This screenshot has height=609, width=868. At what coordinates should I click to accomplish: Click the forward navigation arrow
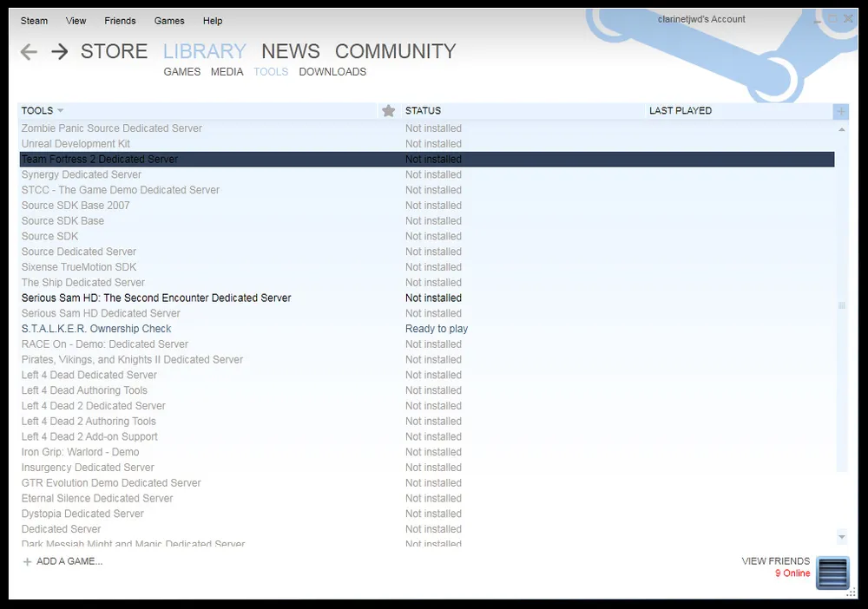59,52
